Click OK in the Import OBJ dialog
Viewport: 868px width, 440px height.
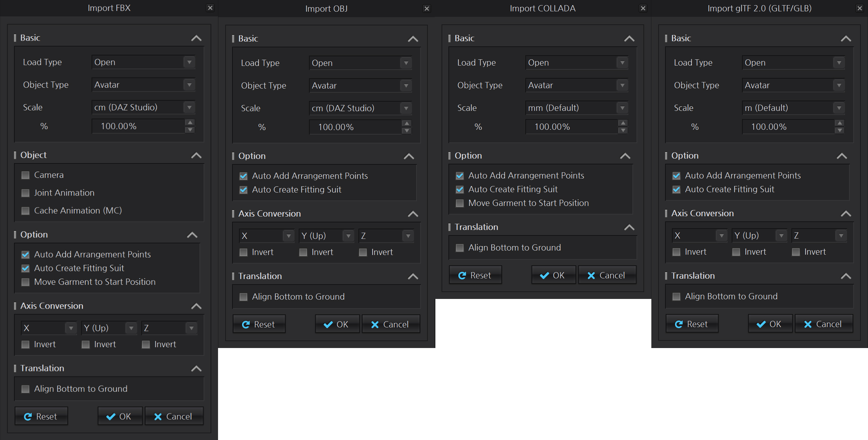pyautogui.click(x=337, y=324)
